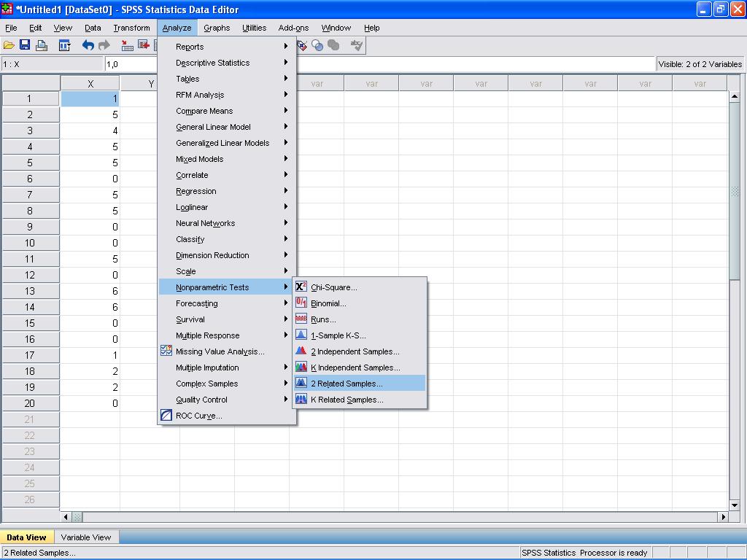
Task: Click the cell editor value field
Action: (x=379, y=64)
